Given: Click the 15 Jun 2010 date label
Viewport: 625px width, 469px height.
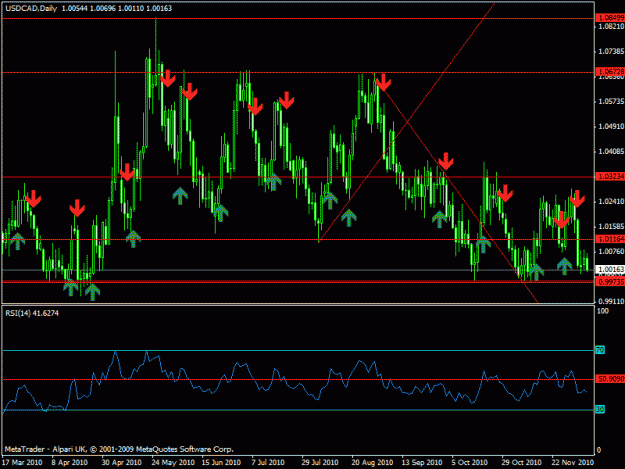Looking at the screenshot, I should tap(221, 463).
